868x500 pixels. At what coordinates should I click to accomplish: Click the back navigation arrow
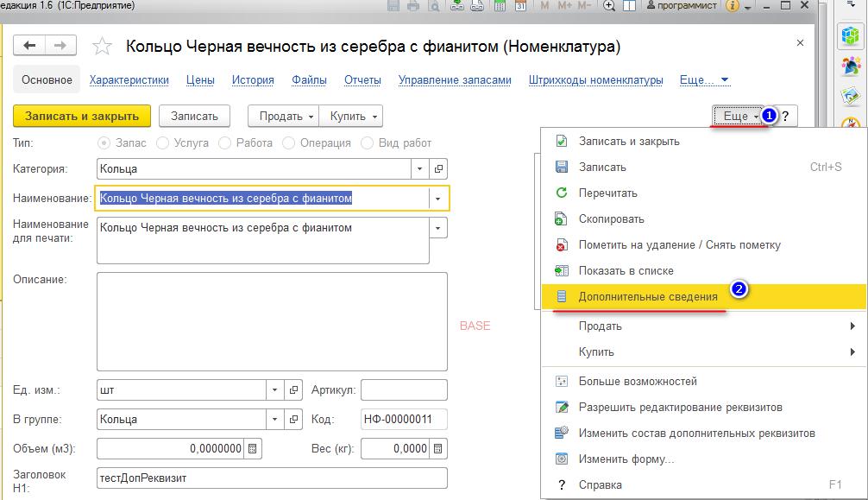[x=30, y=46]
